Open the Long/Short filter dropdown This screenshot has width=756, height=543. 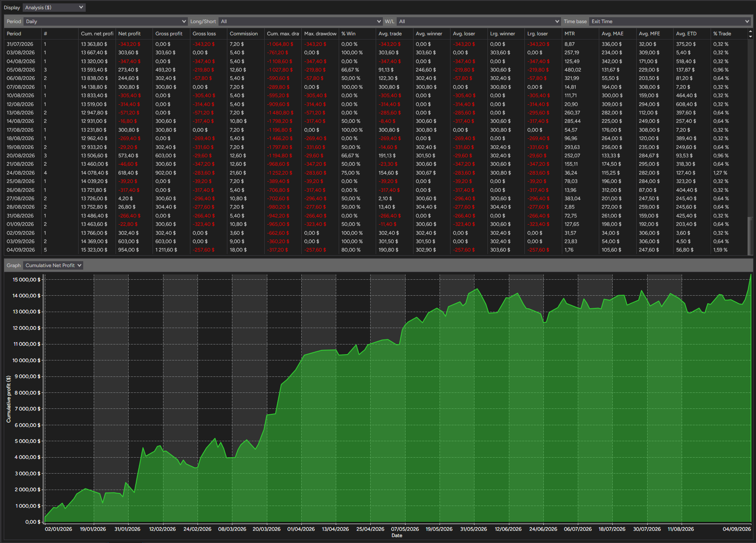[x=300, y=21]
